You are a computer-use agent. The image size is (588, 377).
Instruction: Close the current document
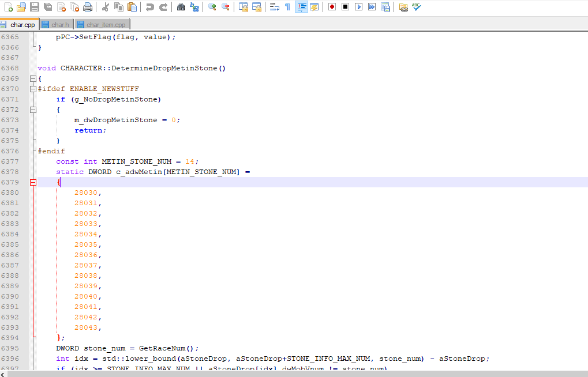click(61, 7)
